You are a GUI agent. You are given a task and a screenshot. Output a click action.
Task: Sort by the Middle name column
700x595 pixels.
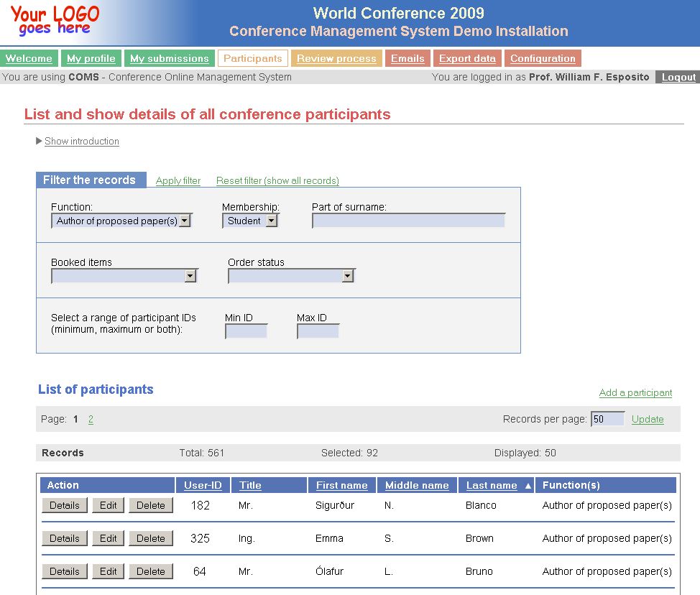(x=417, y=486)
